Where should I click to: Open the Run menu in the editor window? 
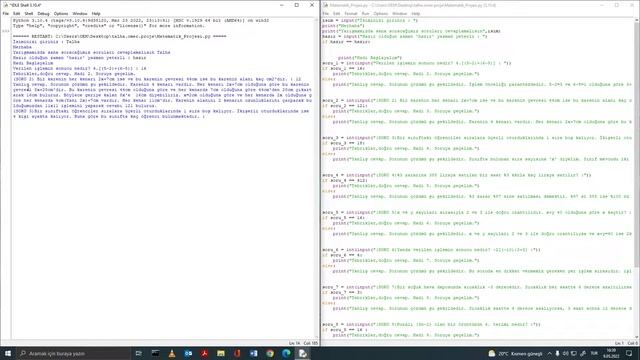pyautogui.click(x=365, y=13)
